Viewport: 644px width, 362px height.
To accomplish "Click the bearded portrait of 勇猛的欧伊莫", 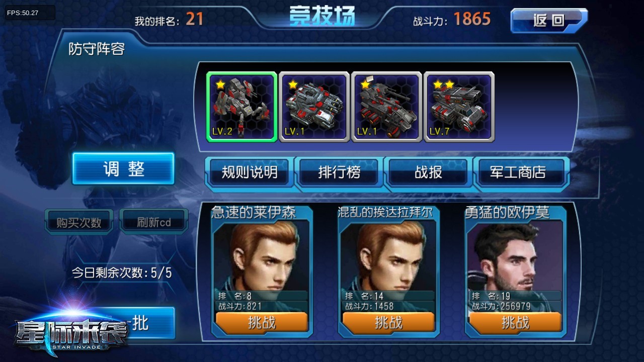I will click(x=515, y=256).
